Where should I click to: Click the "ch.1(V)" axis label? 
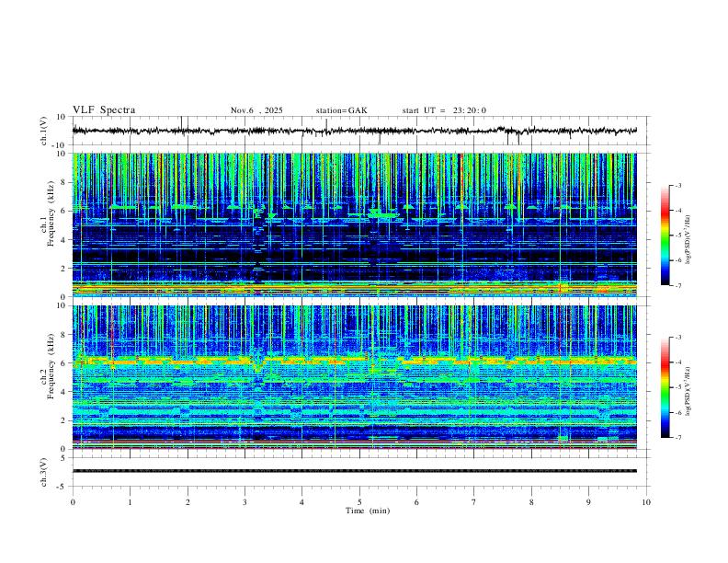click(x=44, y=131)
